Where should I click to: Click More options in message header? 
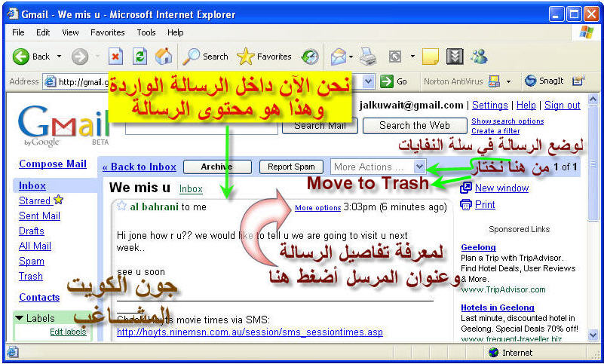[x=317, y=208]
